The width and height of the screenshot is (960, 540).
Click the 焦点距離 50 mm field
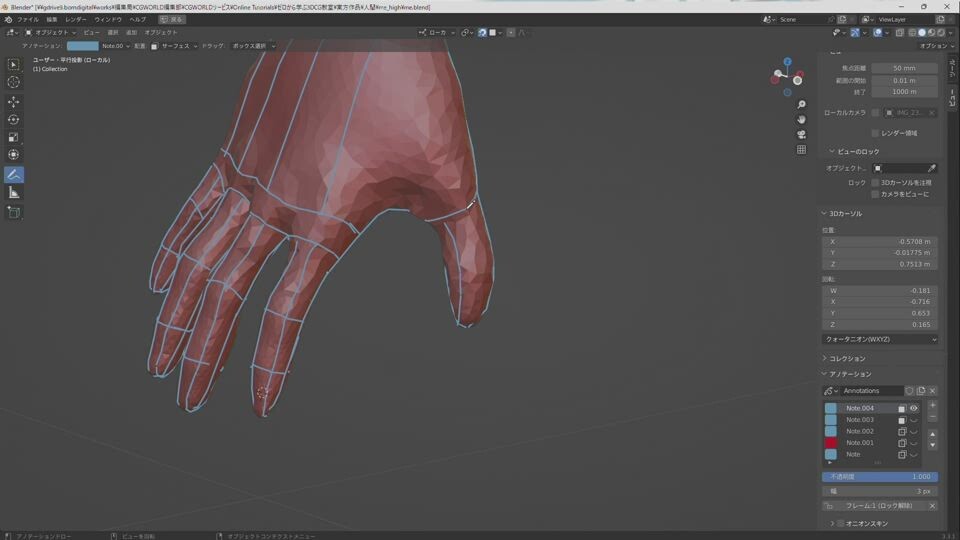904,68
